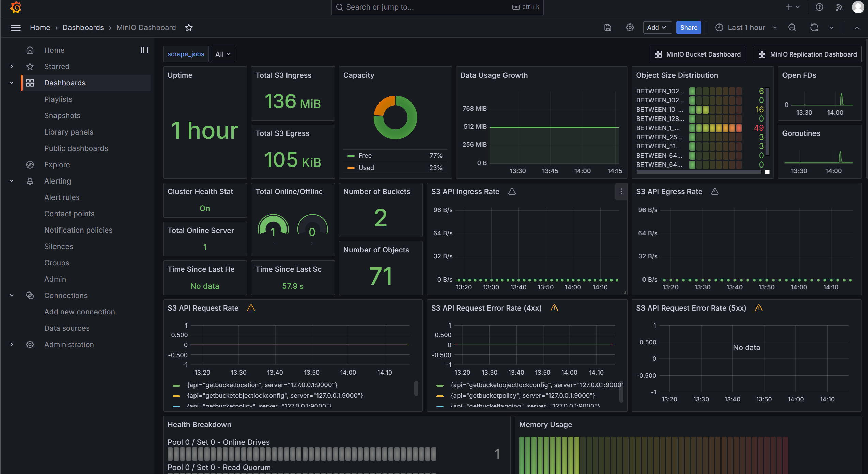Screen dimensions: 868x474
Task: Open the MinIO Replication Dashboard link
Action: [x=807, y=54]
